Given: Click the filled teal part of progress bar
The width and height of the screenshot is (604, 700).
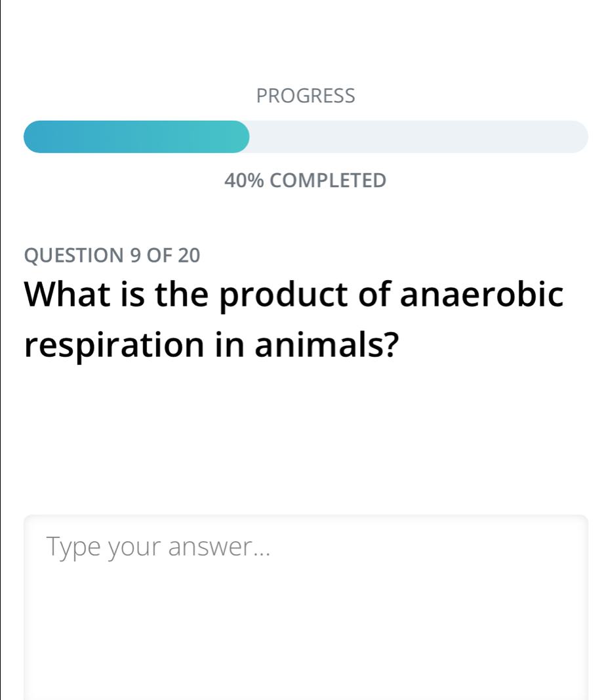Looking at the screenshot, I should point(136,136).
